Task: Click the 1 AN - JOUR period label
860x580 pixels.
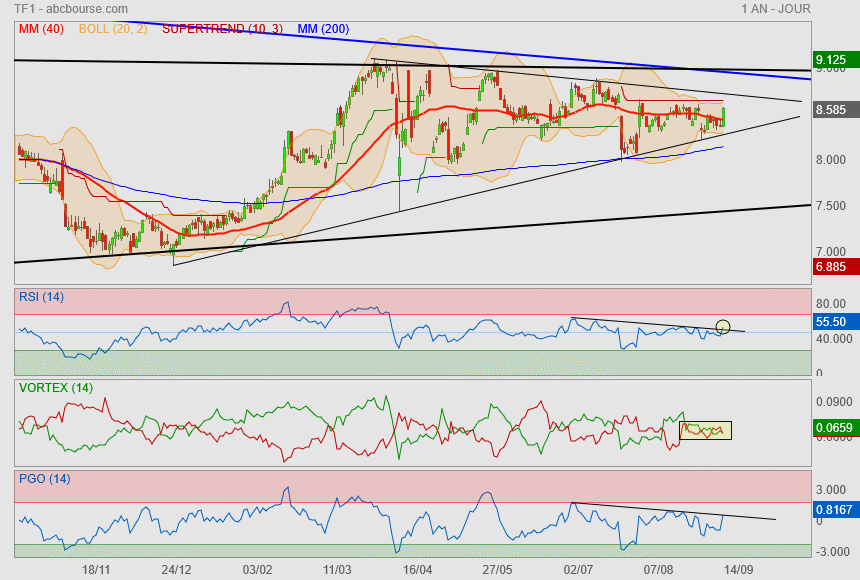Action: pos(776,9)
